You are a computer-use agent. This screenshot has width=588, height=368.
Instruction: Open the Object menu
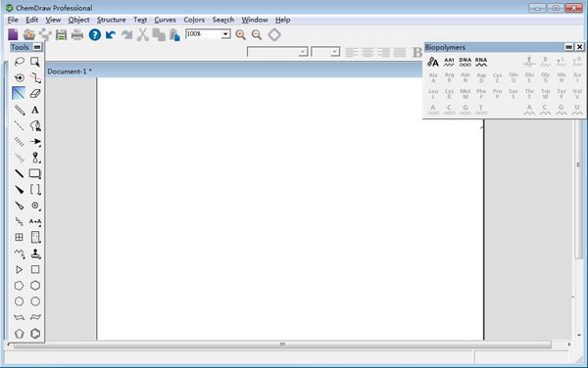(78, 20)
